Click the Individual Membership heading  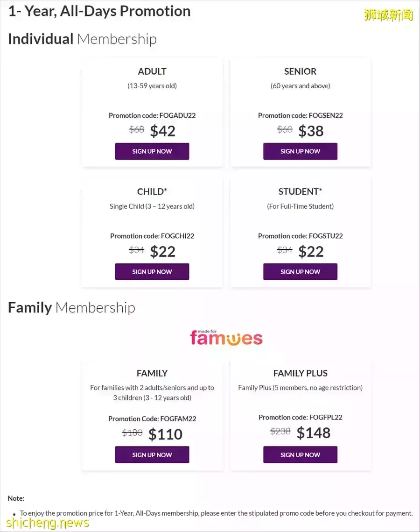coord(82,39)
